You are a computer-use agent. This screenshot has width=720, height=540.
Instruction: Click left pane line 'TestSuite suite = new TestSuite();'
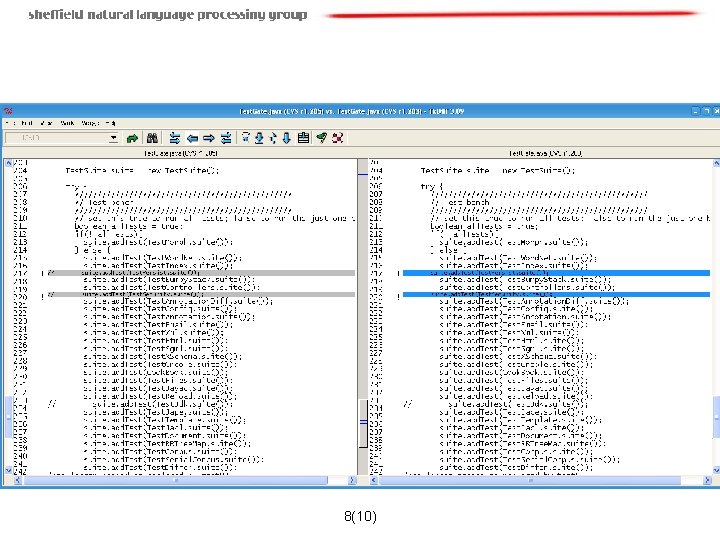(142, 170)
